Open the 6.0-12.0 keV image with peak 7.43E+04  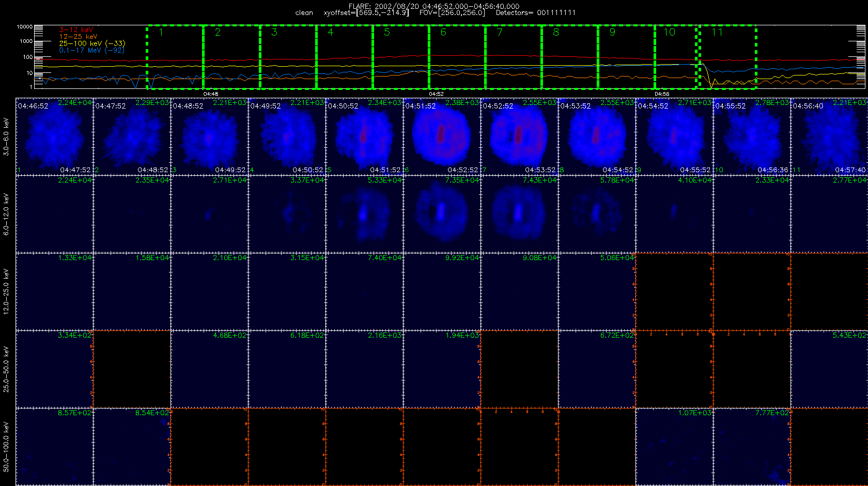coord(519,214)
